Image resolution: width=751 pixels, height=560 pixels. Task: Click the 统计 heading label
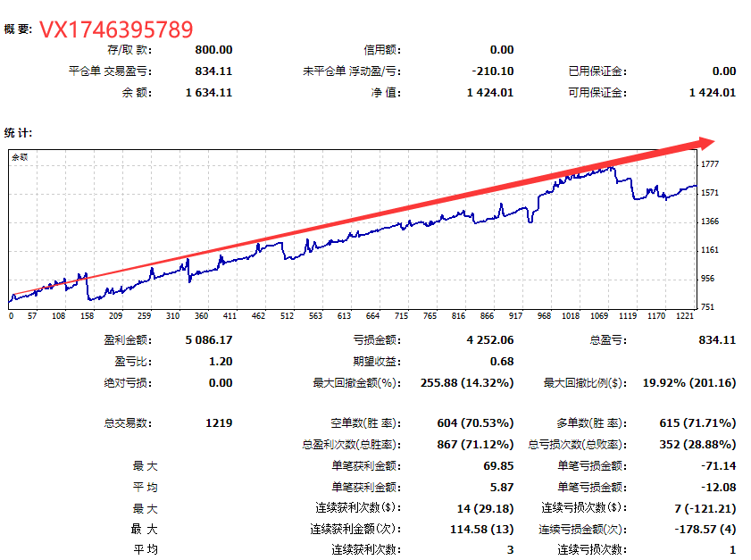(x=18, y=133)
